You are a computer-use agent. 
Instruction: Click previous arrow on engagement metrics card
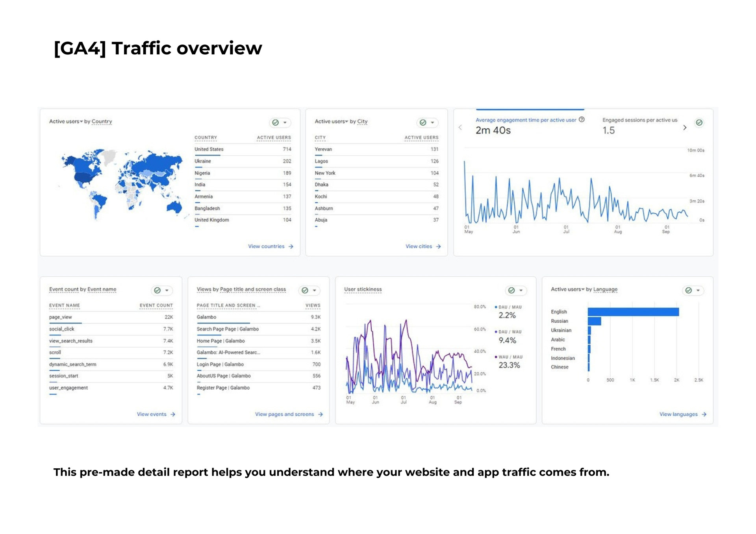click(460, 127)
